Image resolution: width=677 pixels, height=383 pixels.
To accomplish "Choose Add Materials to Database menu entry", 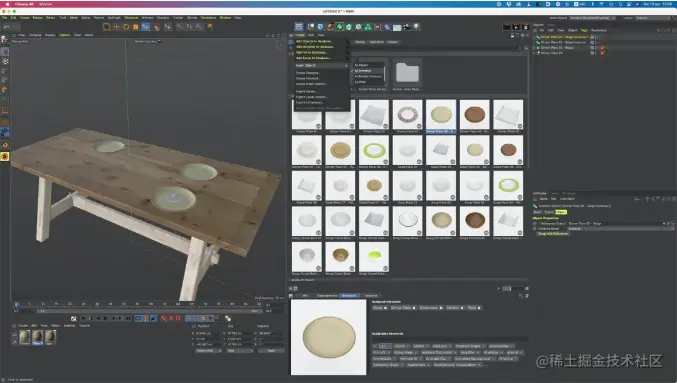I will pos(315,47).
